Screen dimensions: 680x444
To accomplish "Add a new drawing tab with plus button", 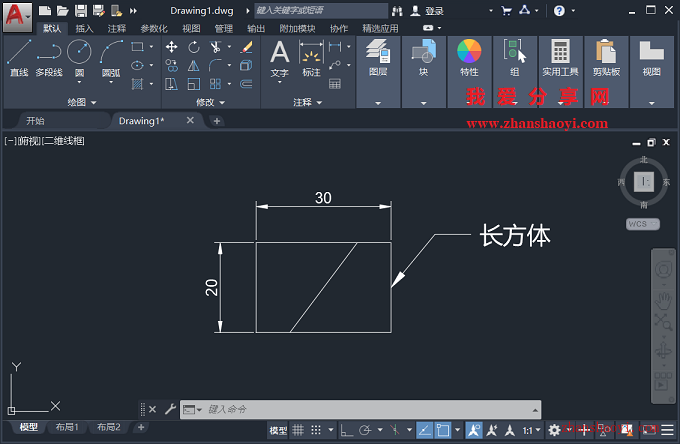I will (217, 121).
